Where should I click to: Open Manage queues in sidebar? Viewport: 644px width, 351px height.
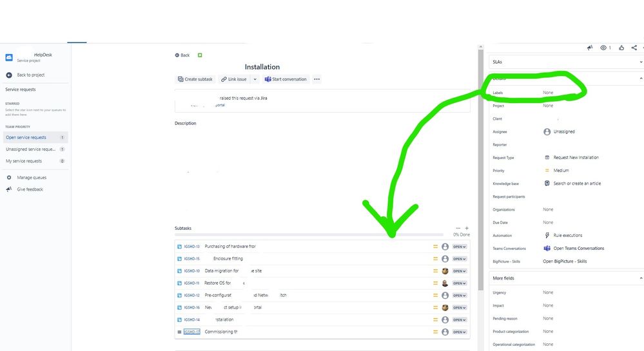click(x=32, y=178)
